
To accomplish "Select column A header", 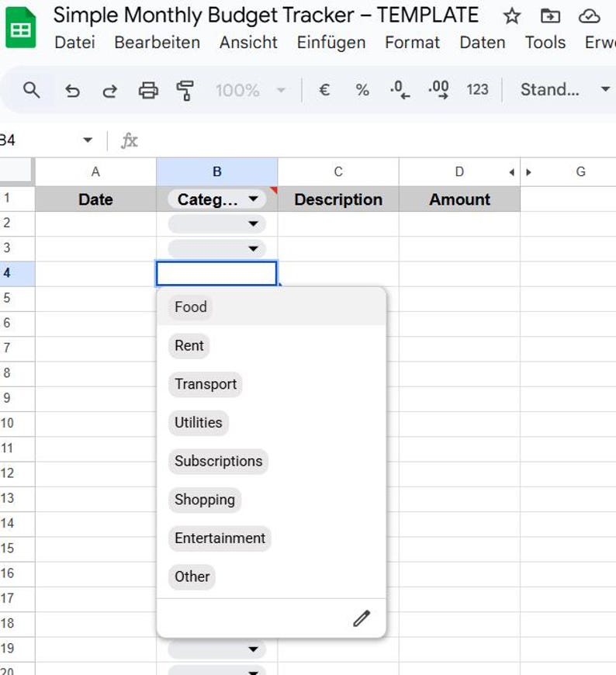I will click(x=95, y=172).
